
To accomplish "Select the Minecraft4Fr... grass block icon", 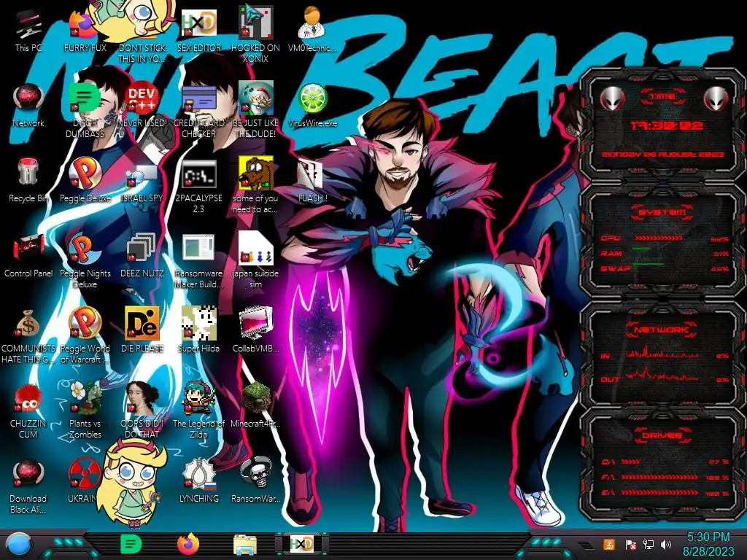I will tap(255, 405).
